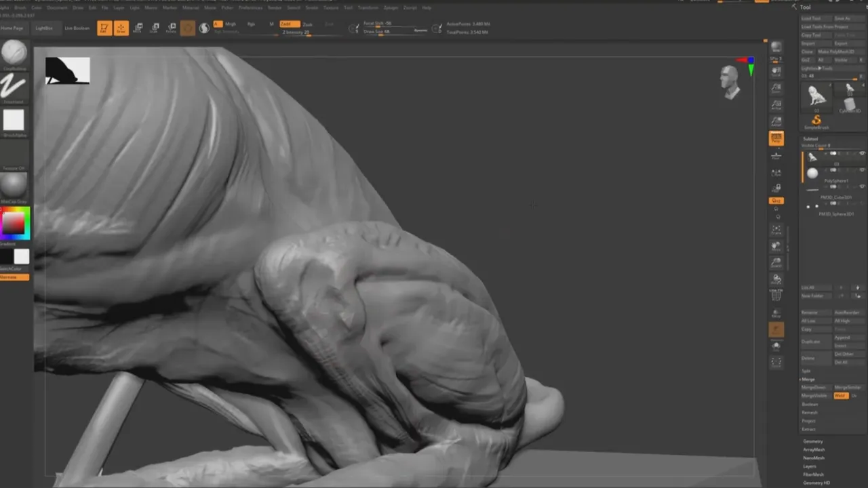Click the Load Tool button
Screen dimensions: 868x488
click(x=816, y=18)
